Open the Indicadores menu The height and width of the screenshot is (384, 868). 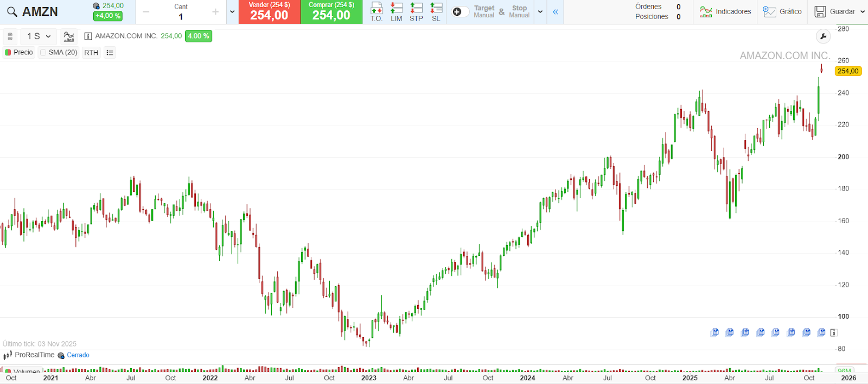(x=725, y=11)
